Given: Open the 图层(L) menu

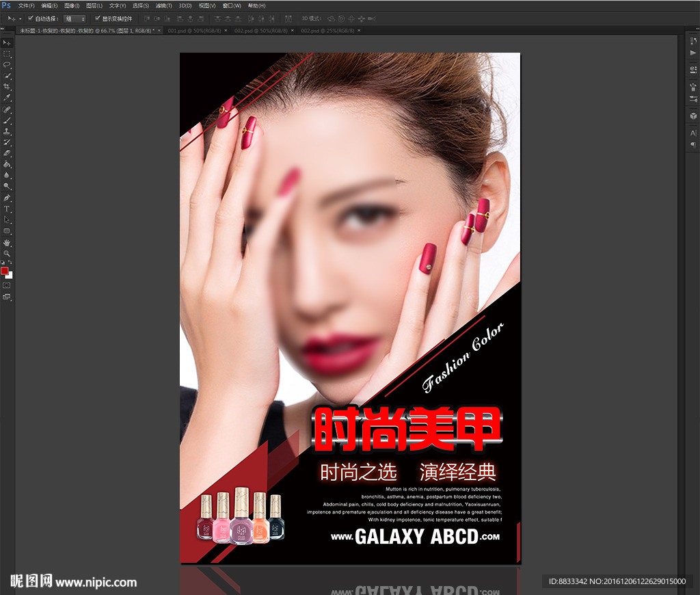Looking at the screenshot, I should (x=94, y=5).
